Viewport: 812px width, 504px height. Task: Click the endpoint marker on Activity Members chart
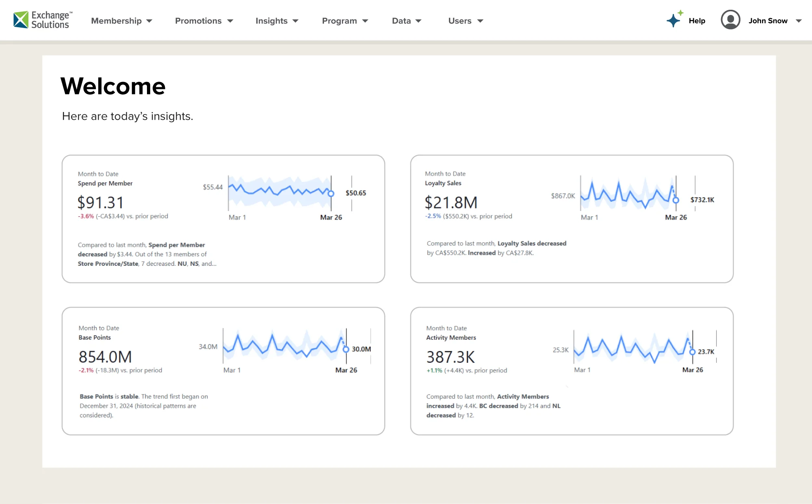692,353
